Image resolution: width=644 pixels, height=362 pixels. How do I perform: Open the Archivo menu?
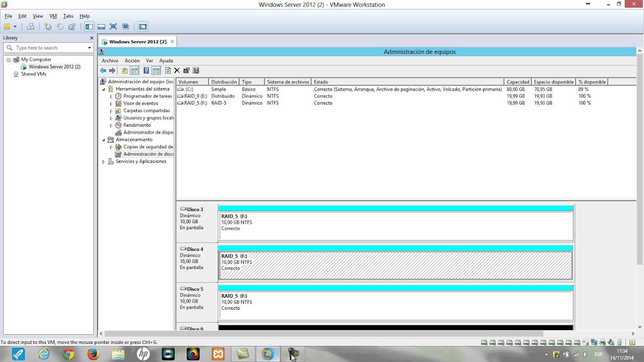110,60
